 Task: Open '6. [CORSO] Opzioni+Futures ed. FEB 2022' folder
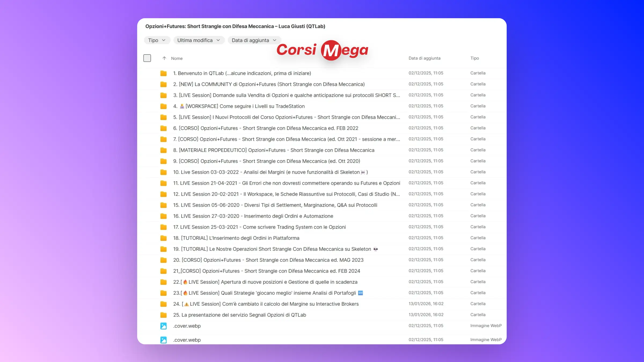point(266,128)
